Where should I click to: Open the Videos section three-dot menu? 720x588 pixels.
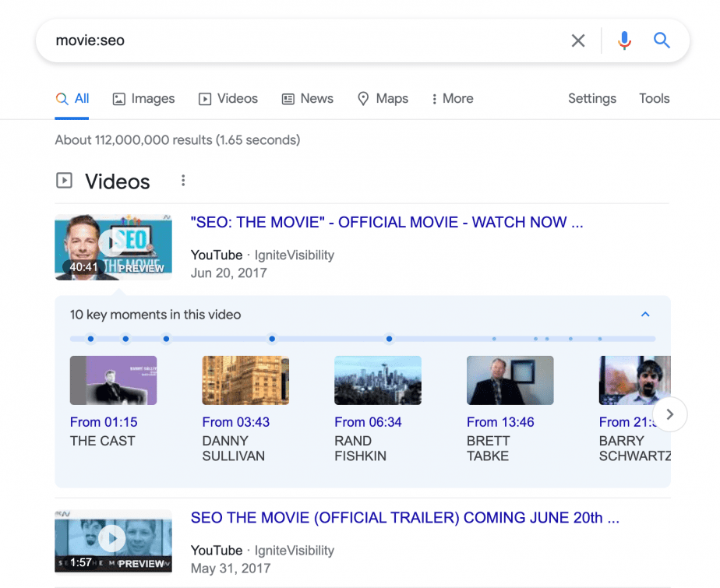(x=183, y=181)
